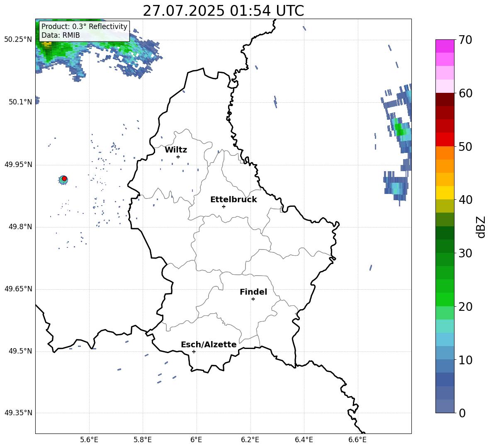Click the colorbar tick label 60
Viewport: 491px width, 448px height.
465,93
